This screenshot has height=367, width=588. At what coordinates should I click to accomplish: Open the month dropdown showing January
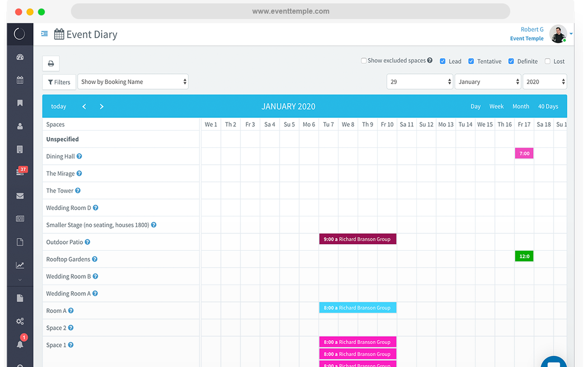[488, 82]
